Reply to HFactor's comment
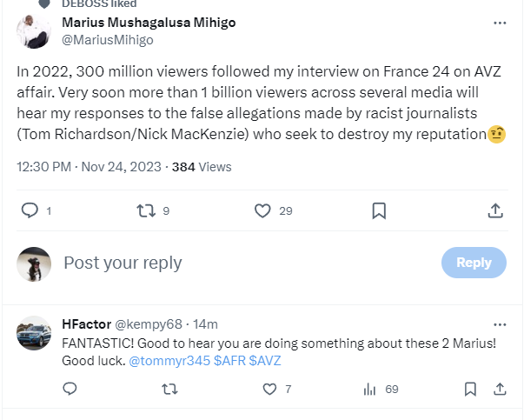Viewport: 524px width, 420px height. pos(70,390)
